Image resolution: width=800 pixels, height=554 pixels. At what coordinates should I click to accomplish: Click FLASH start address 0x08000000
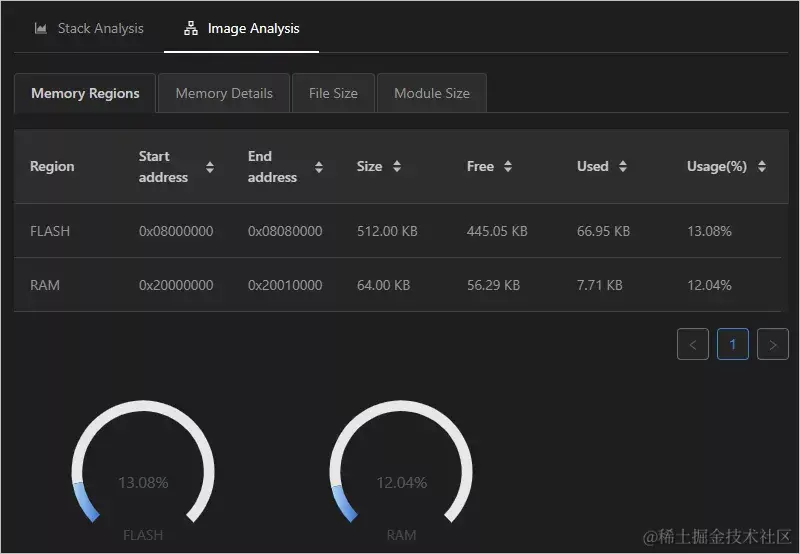[x=176, y=231]
